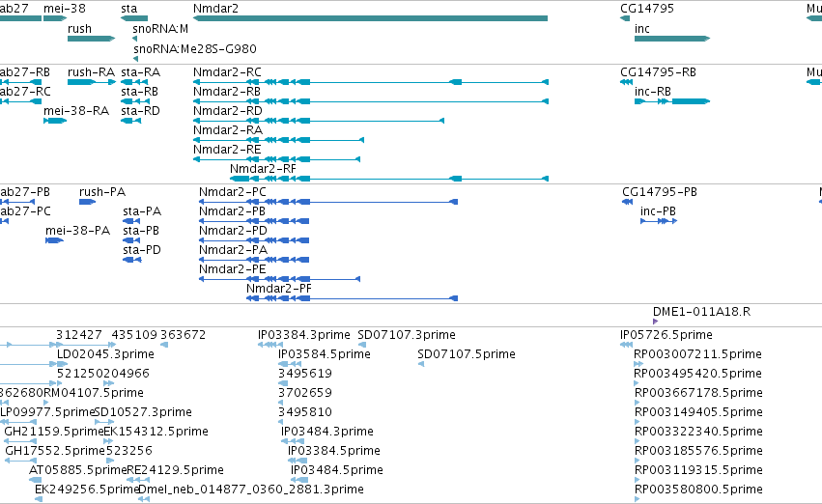Click the SD07107.3prime EST label
The height and width of the screenshot is (504, 822).
[x=407, y=335]
